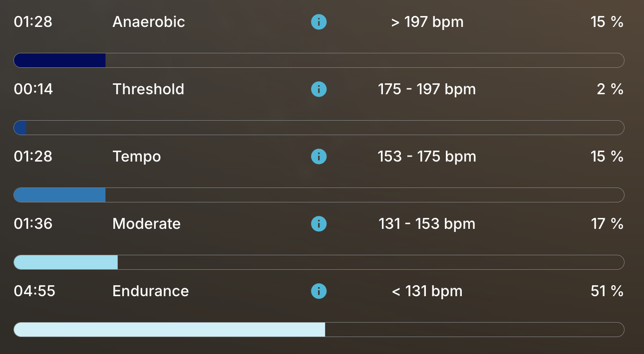Select the Anaerobic zone label
Viewport: 644px width, 354px height.
coord(149,22)
